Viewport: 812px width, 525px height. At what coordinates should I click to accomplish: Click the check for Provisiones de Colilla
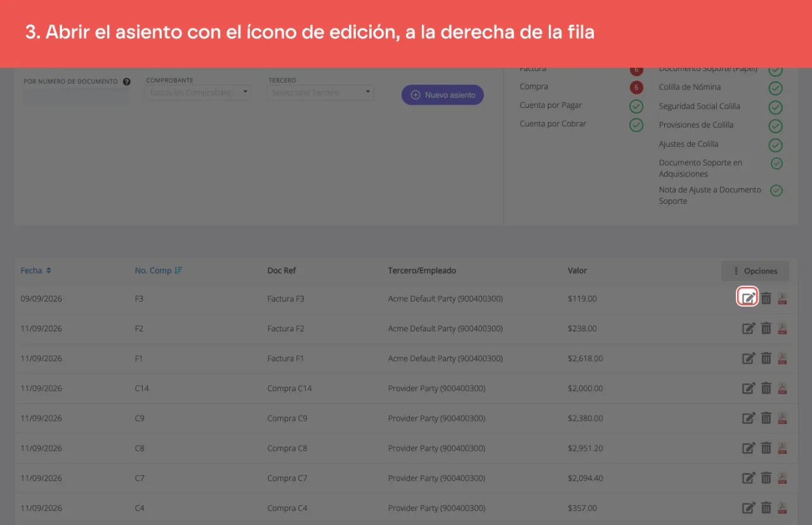775,126
